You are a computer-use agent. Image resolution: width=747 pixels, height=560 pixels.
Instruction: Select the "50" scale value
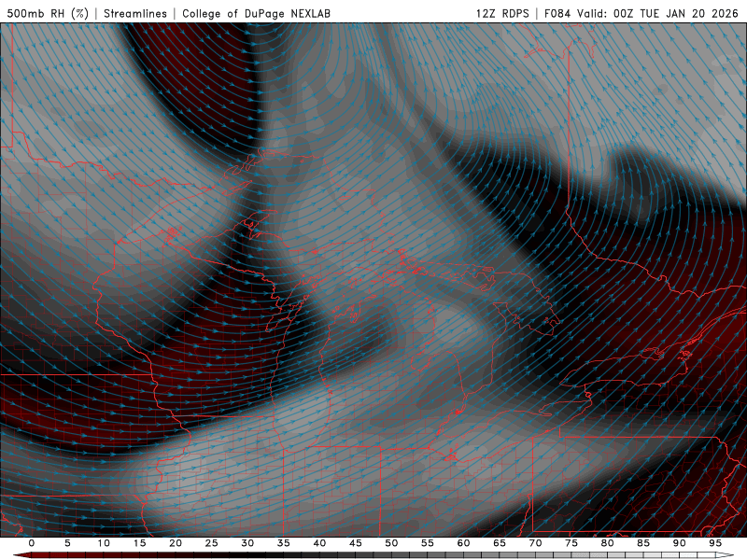391,543
